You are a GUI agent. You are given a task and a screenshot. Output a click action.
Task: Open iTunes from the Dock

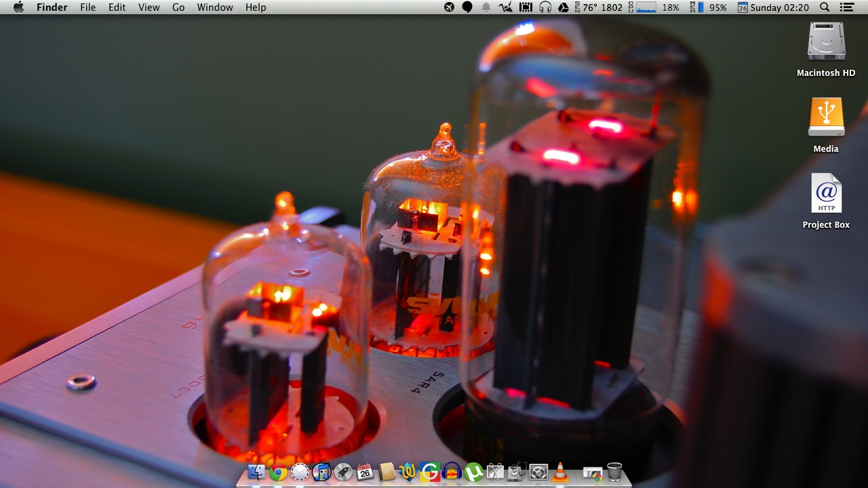[x=321, y=472]
